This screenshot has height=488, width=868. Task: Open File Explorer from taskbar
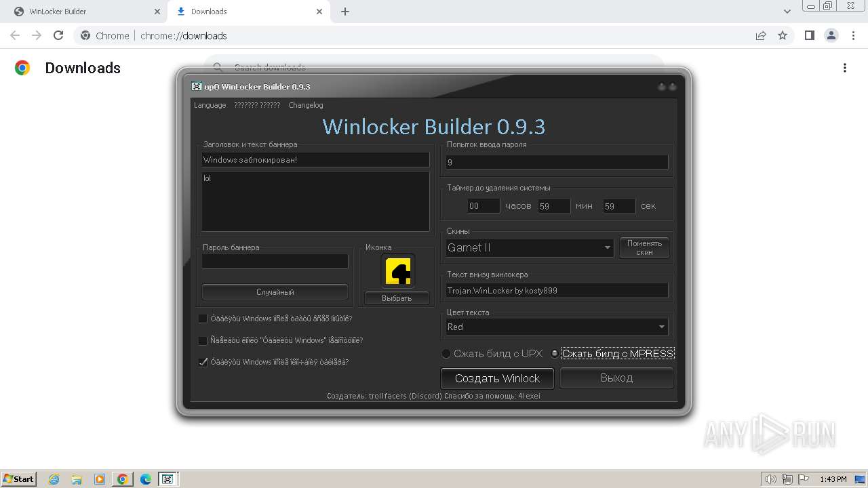point(77,479)
